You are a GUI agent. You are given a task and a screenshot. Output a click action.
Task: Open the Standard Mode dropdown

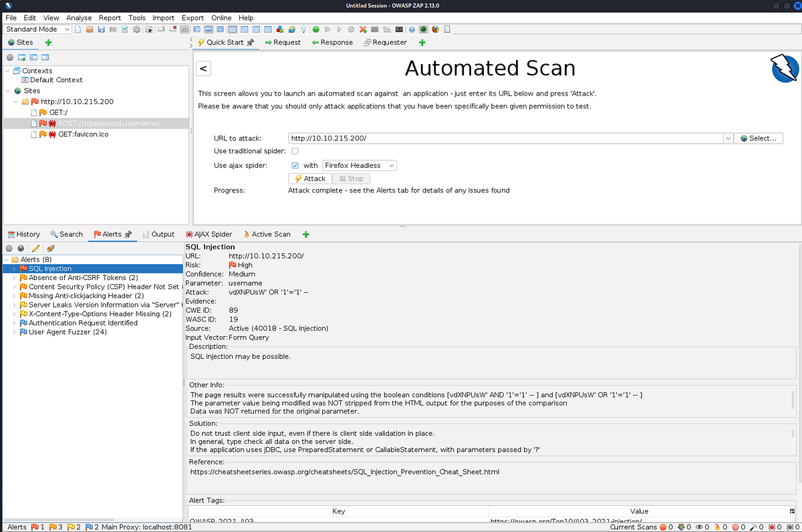(x=38, y=29)
